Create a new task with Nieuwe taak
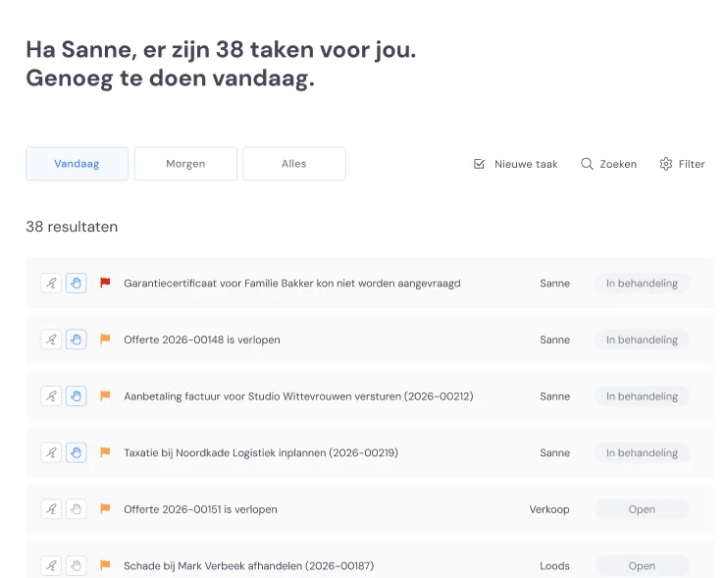Screen dimensions: 728x578 (515, 164)
